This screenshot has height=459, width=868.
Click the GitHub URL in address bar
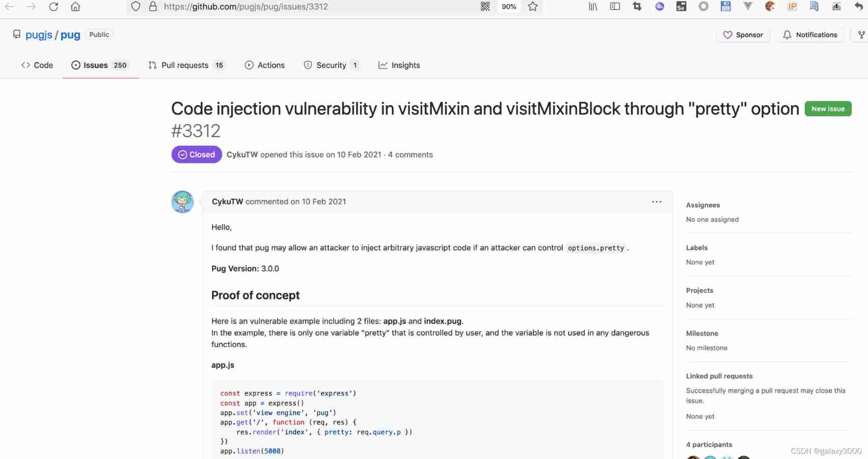(246, 7)
